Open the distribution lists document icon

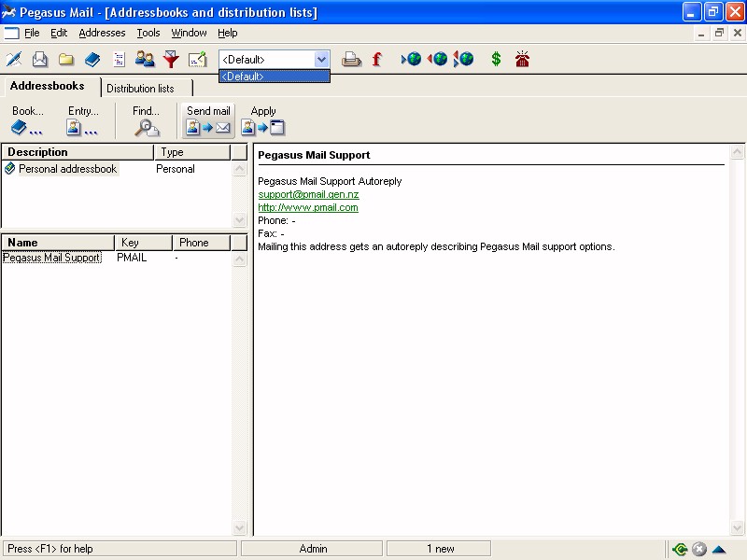click(119, 60)
